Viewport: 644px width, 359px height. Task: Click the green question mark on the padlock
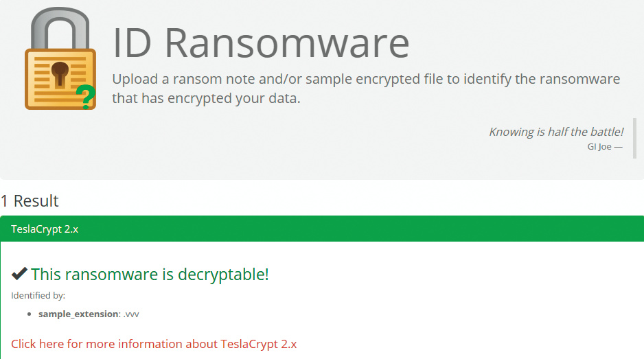(x=85, y=97)
